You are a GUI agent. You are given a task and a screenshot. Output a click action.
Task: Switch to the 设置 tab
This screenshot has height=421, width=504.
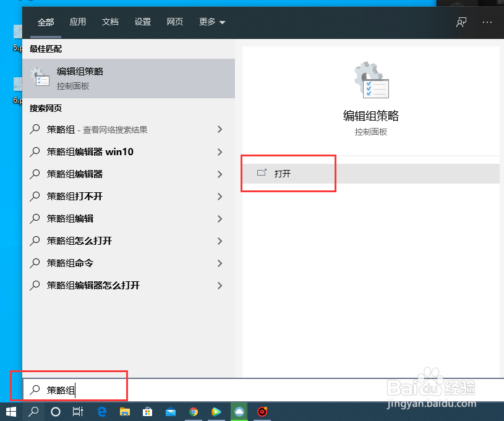[143, 22]
